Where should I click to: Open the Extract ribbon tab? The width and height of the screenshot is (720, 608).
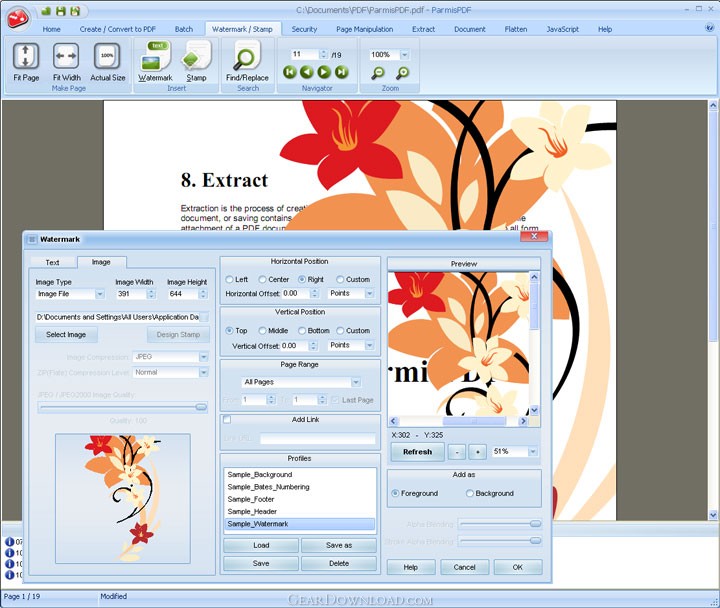tap(423, 29)
